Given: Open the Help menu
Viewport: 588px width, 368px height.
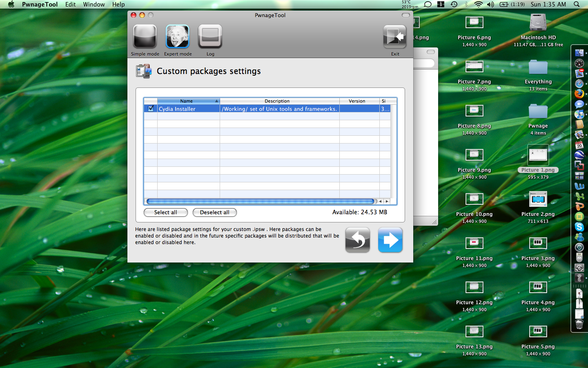Looking at the screenshot, I should click(118, 4).
